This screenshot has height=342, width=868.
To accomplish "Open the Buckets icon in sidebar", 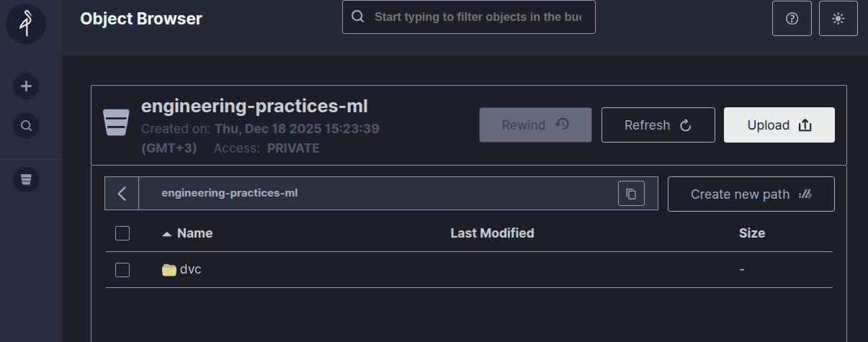I will click(26, 179).
